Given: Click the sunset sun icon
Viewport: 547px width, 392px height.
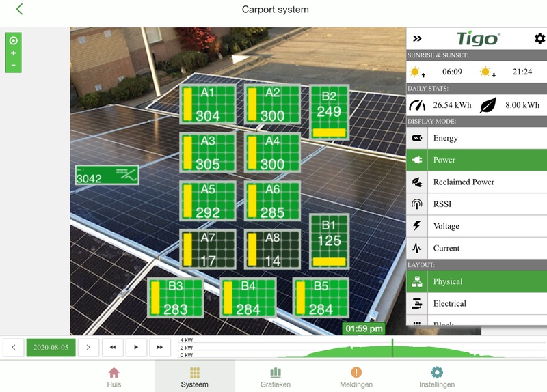Looking at the screenshot, I should click(x=488, y=72).
